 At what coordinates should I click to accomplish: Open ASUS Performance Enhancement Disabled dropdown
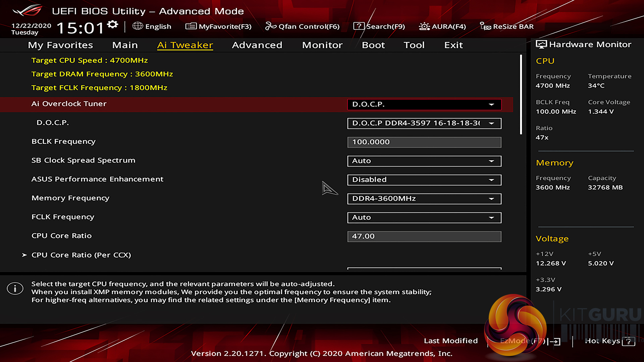(424, 180)
